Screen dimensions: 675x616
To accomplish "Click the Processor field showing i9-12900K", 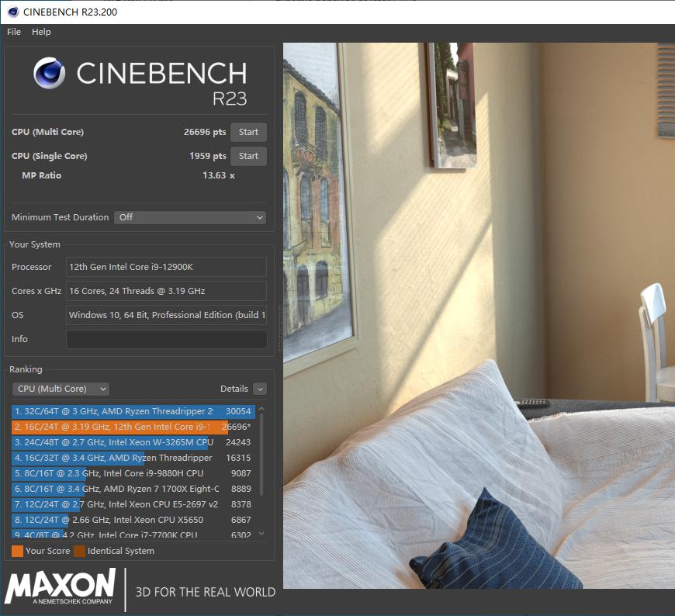I will coord(166,267).
